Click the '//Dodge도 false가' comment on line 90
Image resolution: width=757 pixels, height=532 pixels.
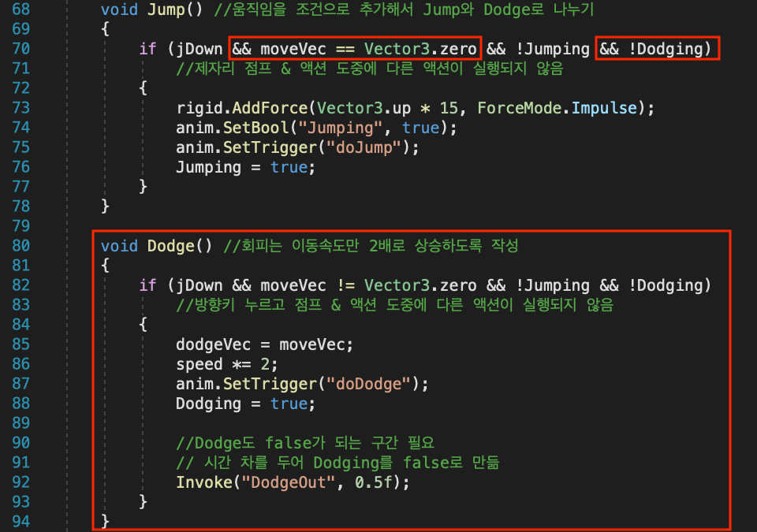(306, 443)
